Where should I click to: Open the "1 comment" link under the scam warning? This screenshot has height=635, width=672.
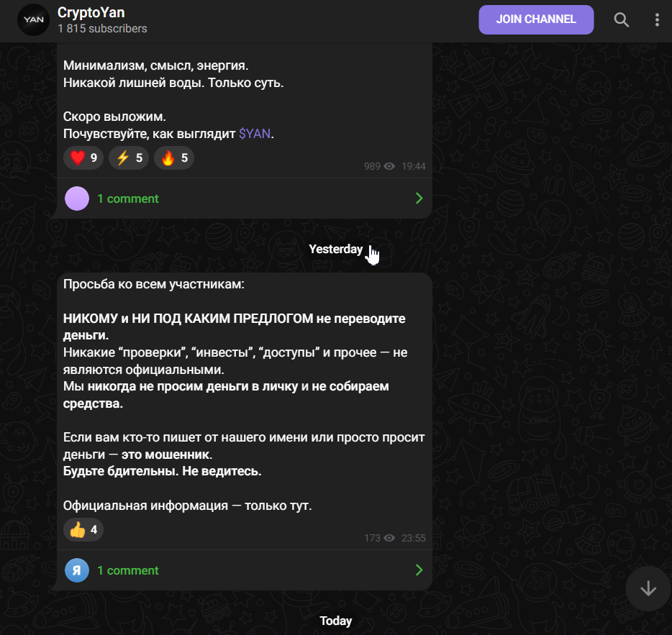click(128, 570)
